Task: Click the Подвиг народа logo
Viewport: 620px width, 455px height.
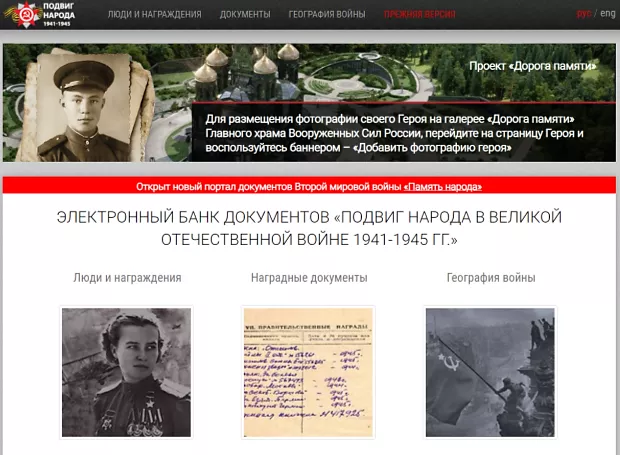Action: pos(39,14)
